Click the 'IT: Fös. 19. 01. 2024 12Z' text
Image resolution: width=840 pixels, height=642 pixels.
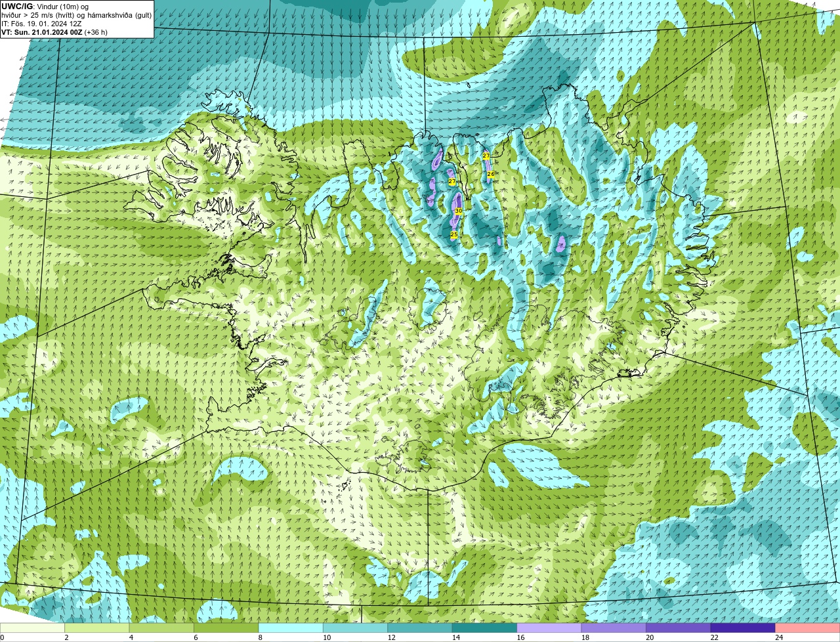[41, 24]
